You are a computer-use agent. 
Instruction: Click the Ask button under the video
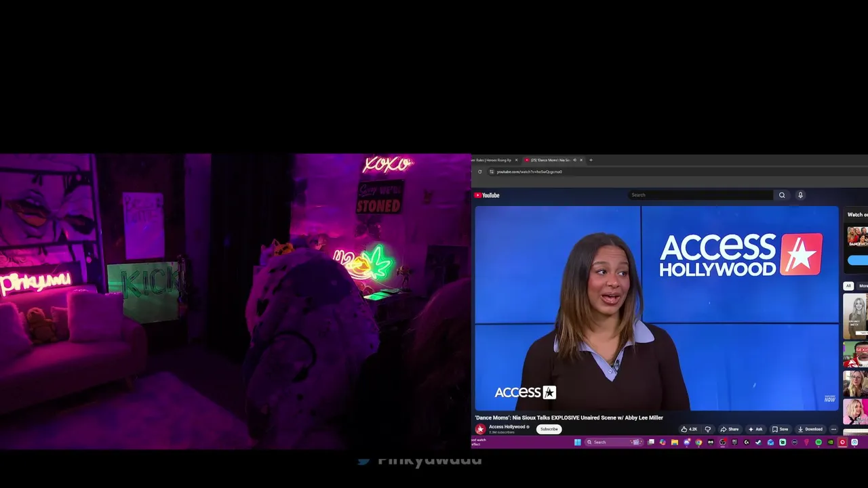click(755, 429)
